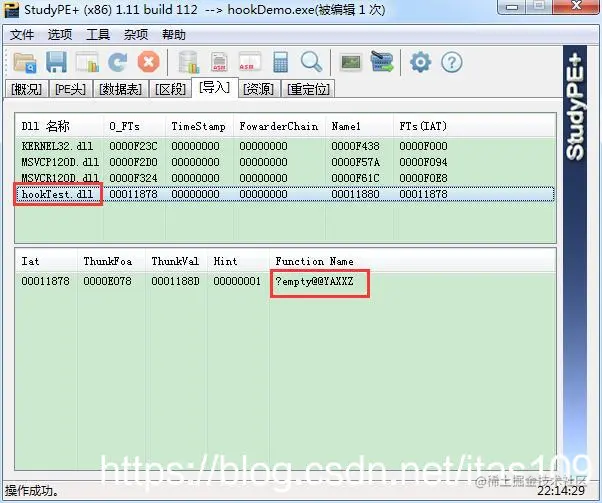Viewport: 602px width, 503px height.
Task: Click the Iat column header
Action: click(46, 261)
